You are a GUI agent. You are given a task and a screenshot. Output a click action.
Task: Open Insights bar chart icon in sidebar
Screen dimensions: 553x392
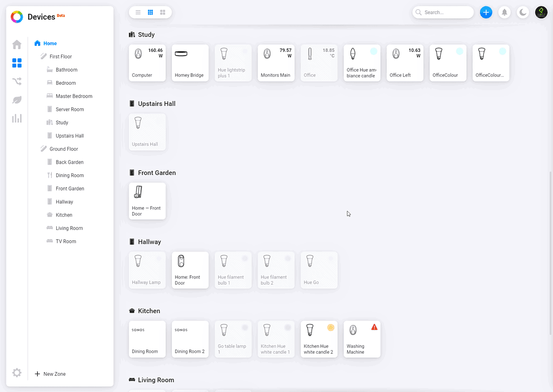(x=17, y=118)
